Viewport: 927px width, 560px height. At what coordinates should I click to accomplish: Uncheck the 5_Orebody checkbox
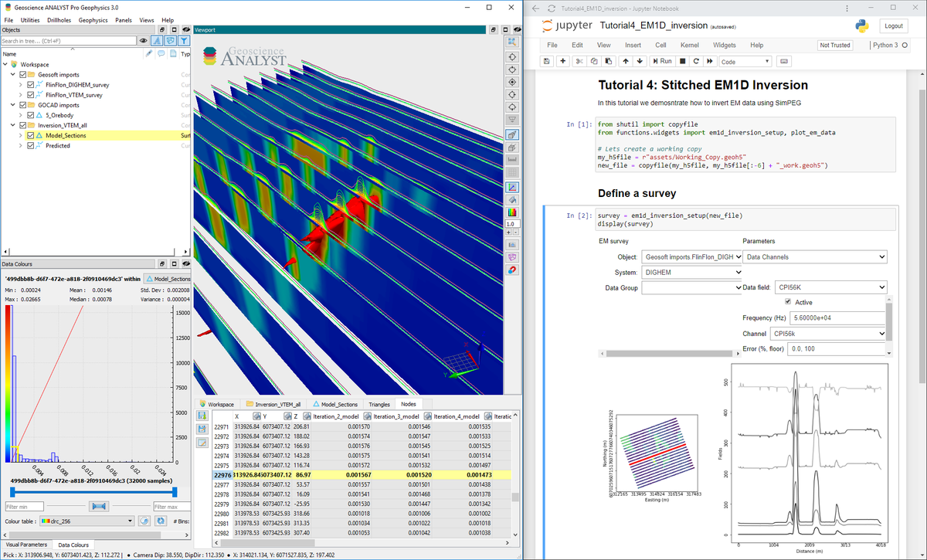click(31, 115)
